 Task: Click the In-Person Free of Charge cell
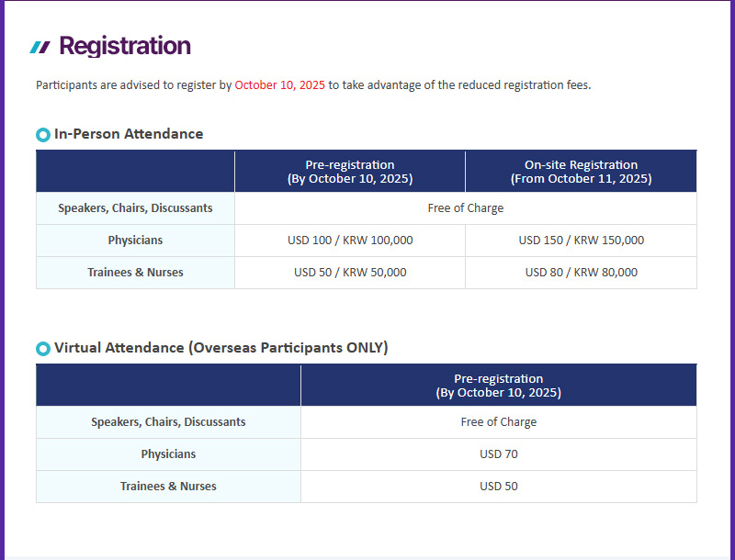466,207
